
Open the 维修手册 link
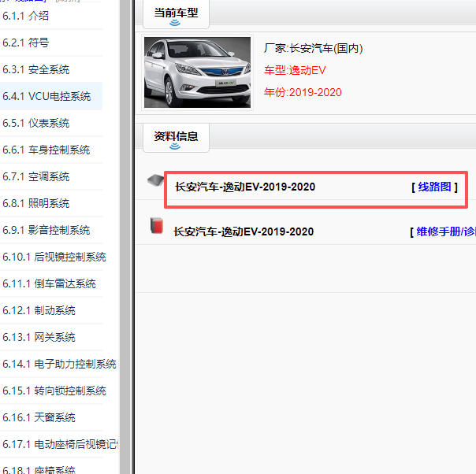point(445,231)
